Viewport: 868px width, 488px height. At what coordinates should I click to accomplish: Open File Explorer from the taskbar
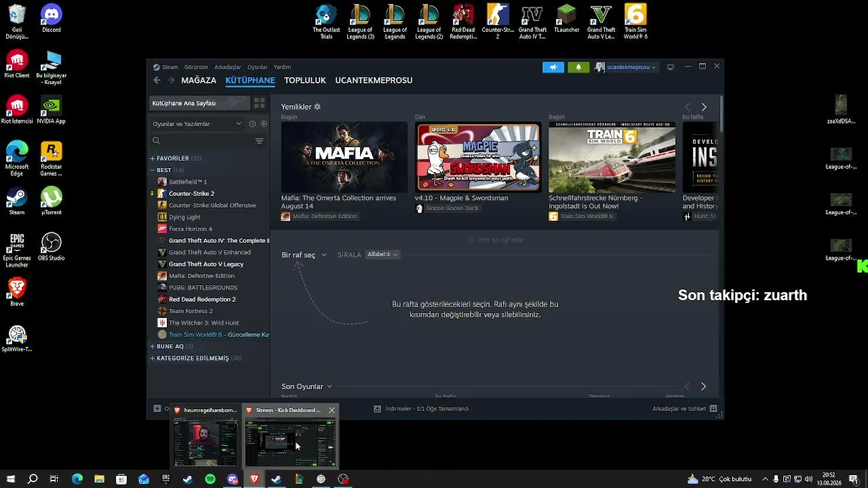[99, 479]
